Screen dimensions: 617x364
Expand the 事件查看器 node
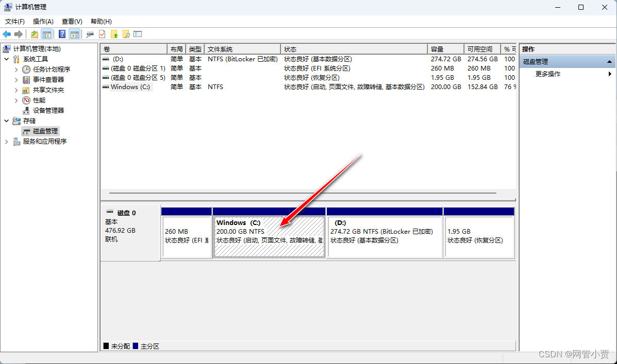pyautogui.click(x=16, y=80)
